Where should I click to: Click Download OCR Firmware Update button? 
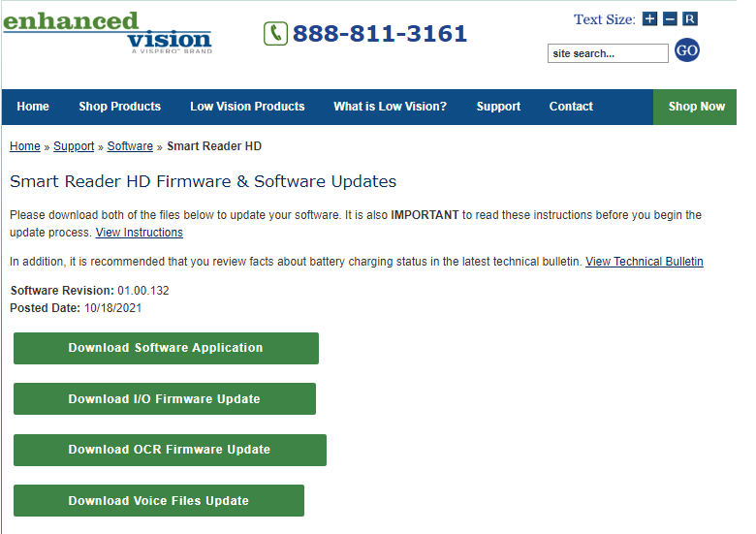[170, 450]
